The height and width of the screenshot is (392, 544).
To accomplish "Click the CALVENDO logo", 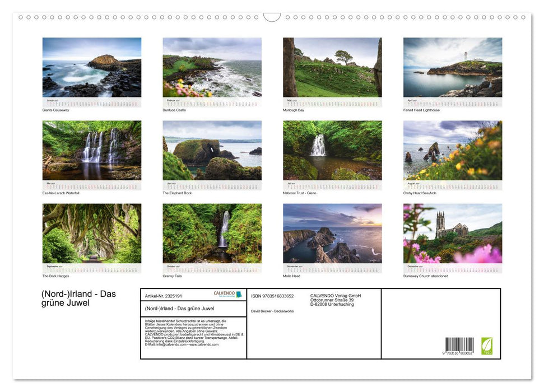I will [x=227, y=294].
